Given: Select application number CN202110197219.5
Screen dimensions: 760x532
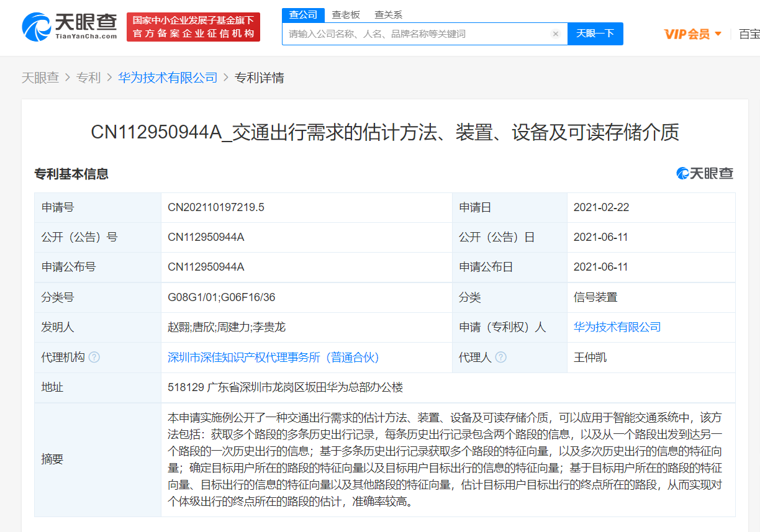Looking at the screenshot, I should click(x=216, y=207).
